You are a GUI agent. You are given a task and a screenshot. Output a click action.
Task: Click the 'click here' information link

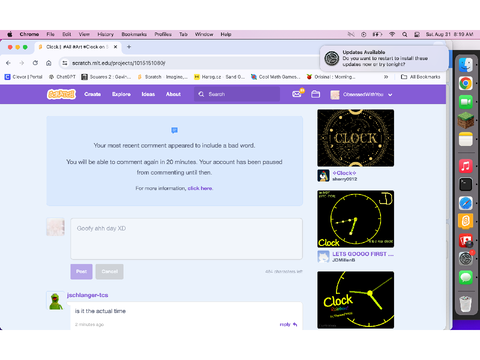(200, 188)
